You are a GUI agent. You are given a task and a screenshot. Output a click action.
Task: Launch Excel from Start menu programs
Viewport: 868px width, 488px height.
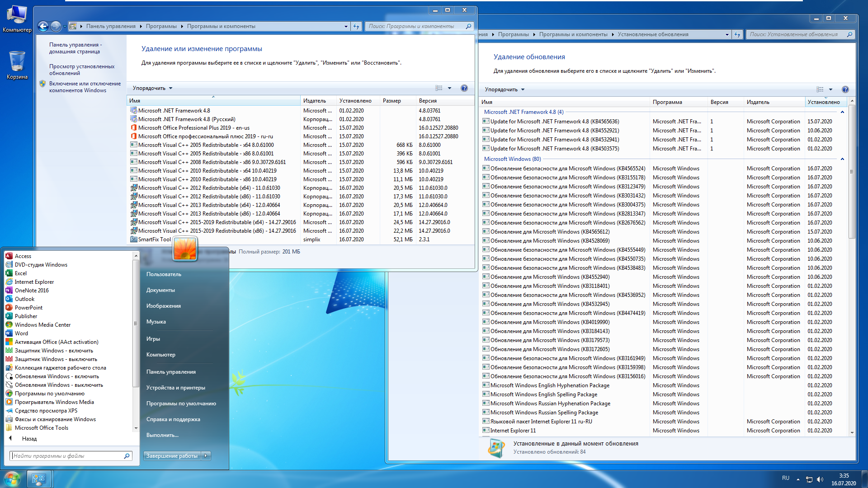20,273
